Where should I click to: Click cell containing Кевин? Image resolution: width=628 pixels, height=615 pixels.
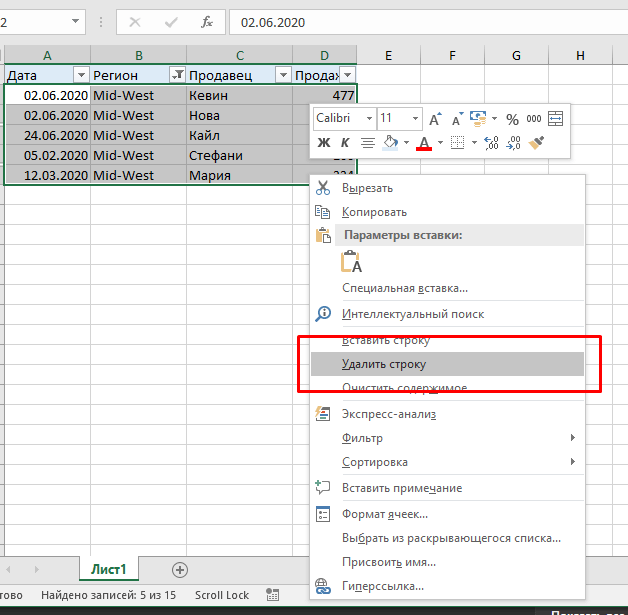click(x=239, y=95)
